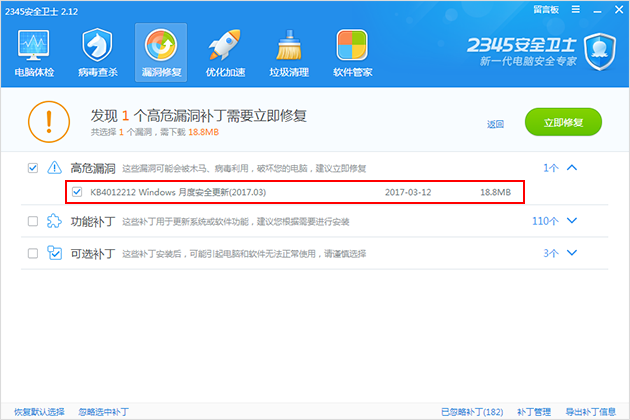This screenshot has width=630, height=420.
Task: Open 补丁管理 patch management
Action: pyautogui.click(x=534, y=412)
